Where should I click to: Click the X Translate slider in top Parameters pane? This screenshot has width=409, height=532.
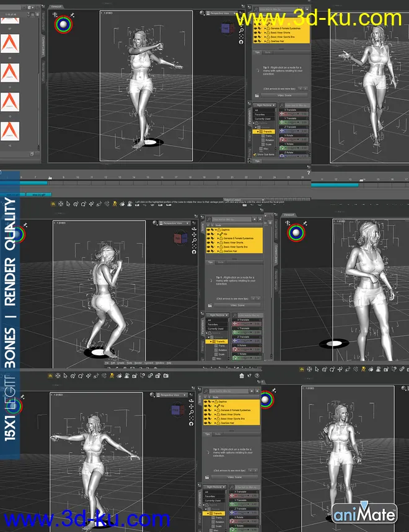293,113
